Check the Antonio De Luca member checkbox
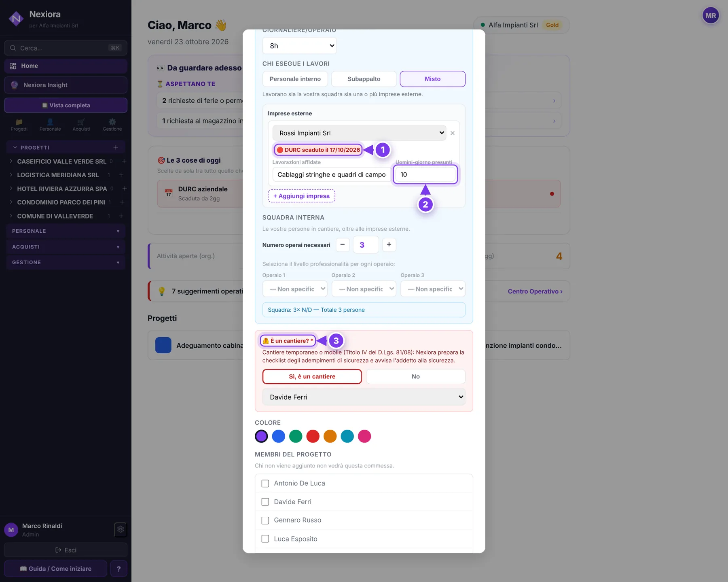Viewport: 728px width, 582px height. [265, 483]
